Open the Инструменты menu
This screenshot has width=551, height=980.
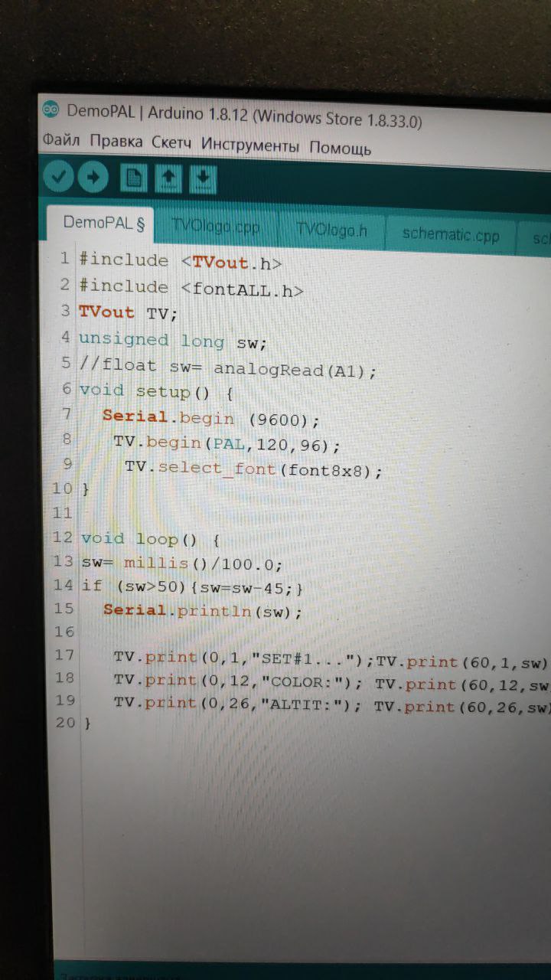tap(250, 145)
